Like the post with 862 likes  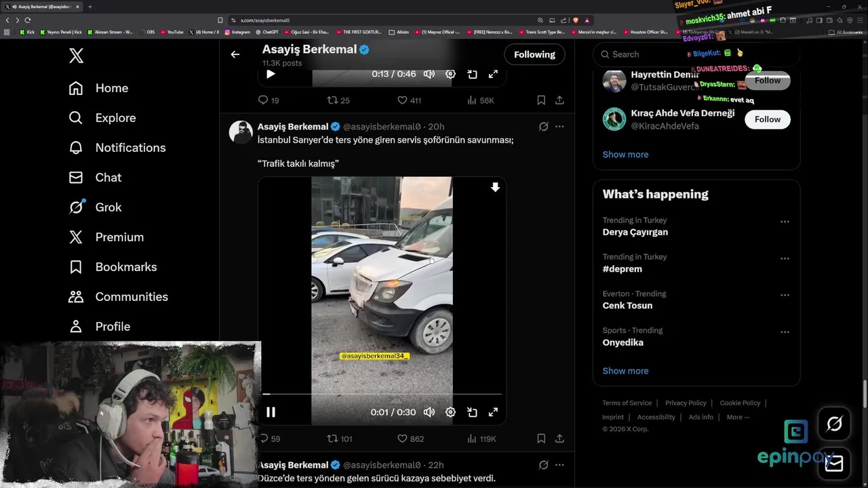(x=410, y=439)
